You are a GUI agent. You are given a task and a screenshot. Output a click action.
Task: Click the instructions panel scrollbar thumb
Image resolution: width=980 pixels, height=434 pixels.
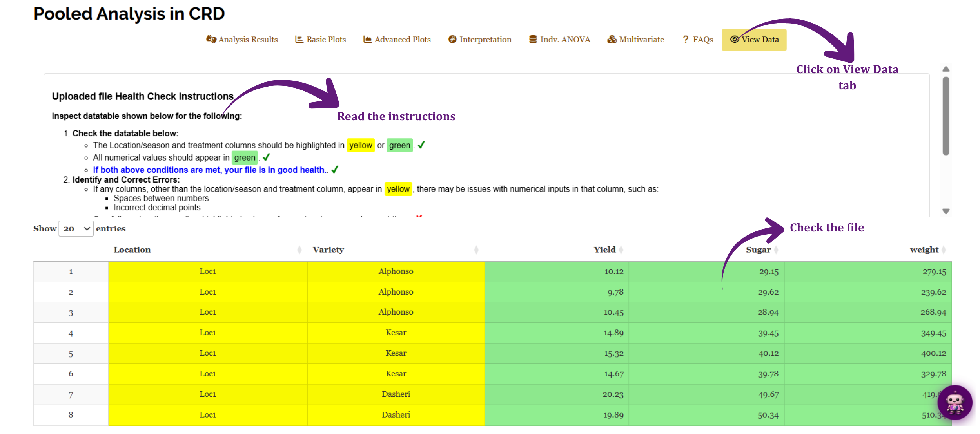(x=946, y=116)
